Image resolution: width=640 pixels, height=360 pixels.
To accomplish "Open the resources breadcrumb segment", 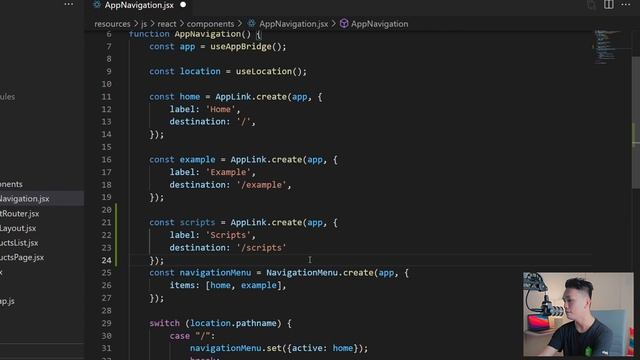I will click(x=112, y=24).
